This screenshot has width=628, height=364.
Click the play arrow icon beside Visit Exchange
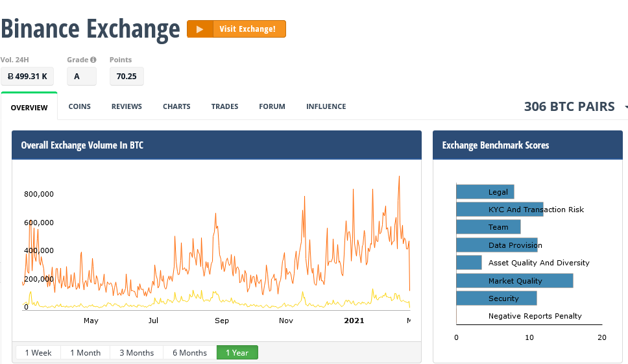[x=200, y=29]
